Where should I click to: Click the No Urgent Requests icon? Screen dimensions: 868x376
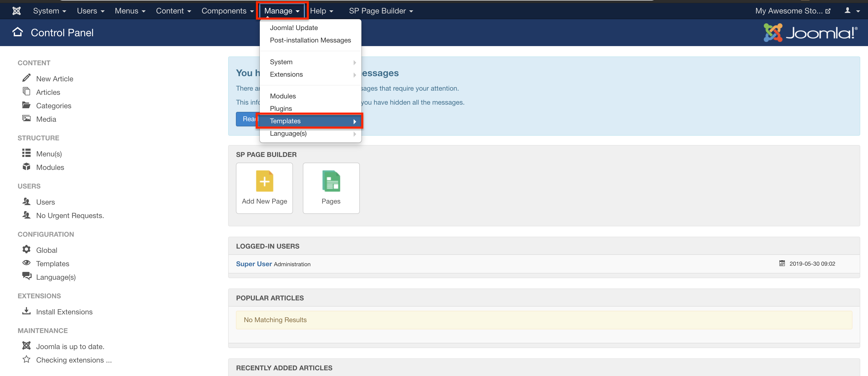26,215
